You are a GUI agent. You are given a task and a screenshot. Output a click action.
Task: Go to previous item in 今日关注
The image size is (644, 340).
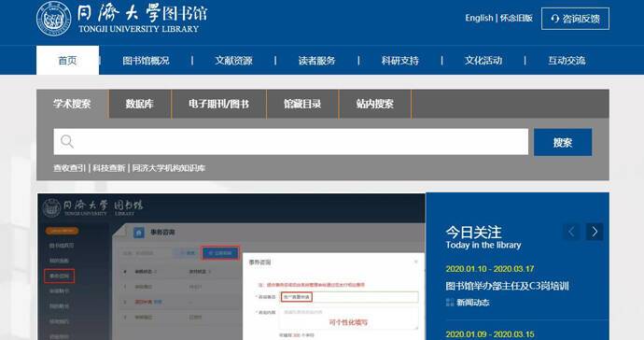click(x=571, y=232)
